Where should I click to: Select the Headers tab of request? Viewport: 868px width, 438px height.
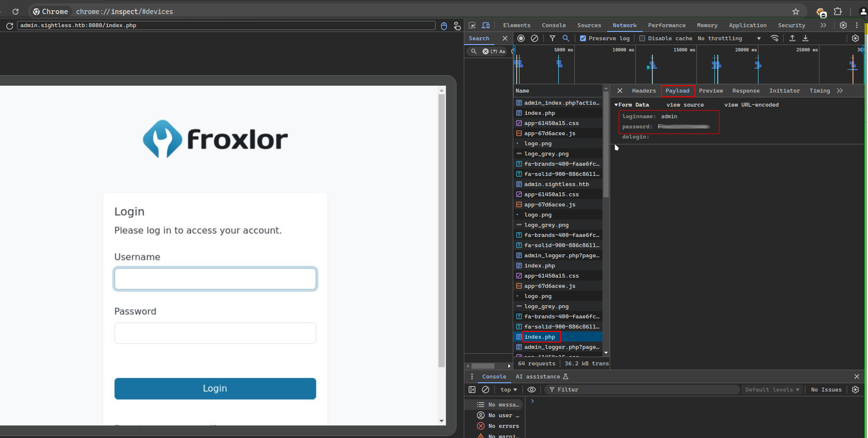644,91
